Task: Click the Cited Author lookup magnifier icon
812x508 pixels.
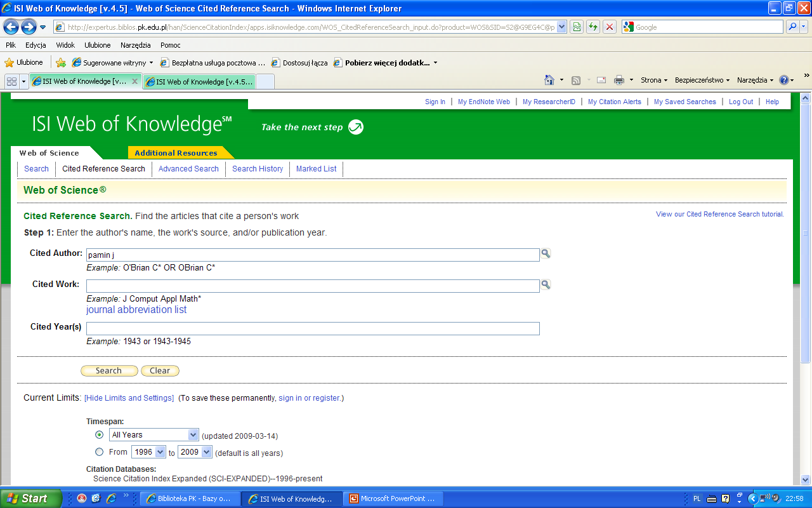Action: (x=546, y=253)
